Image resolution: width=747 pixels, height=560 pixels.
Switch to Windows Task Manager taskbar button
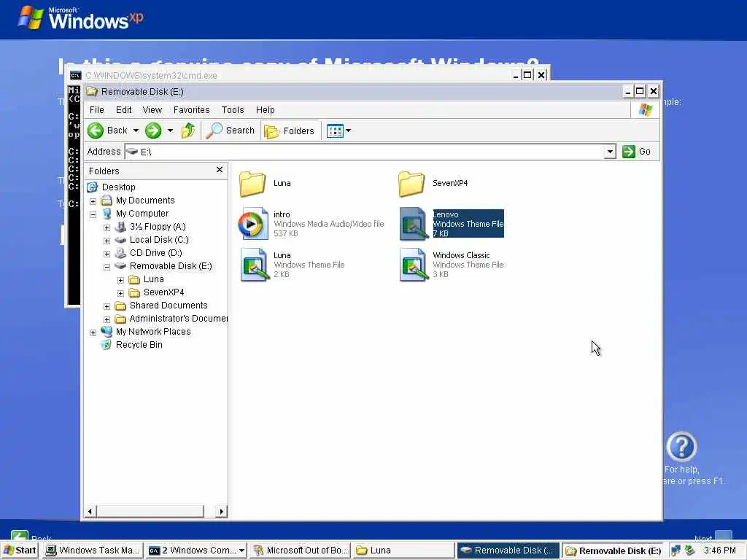[x=93, y=551]
